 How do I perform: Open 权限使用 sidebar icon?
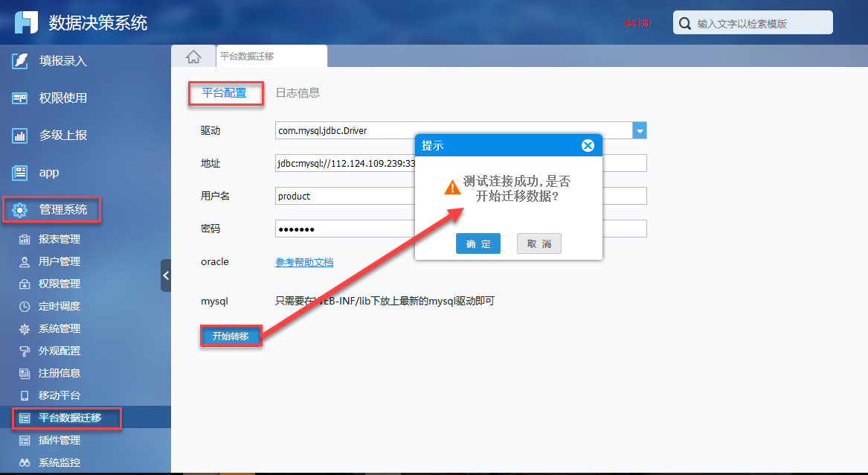click(x=20, y=98)
